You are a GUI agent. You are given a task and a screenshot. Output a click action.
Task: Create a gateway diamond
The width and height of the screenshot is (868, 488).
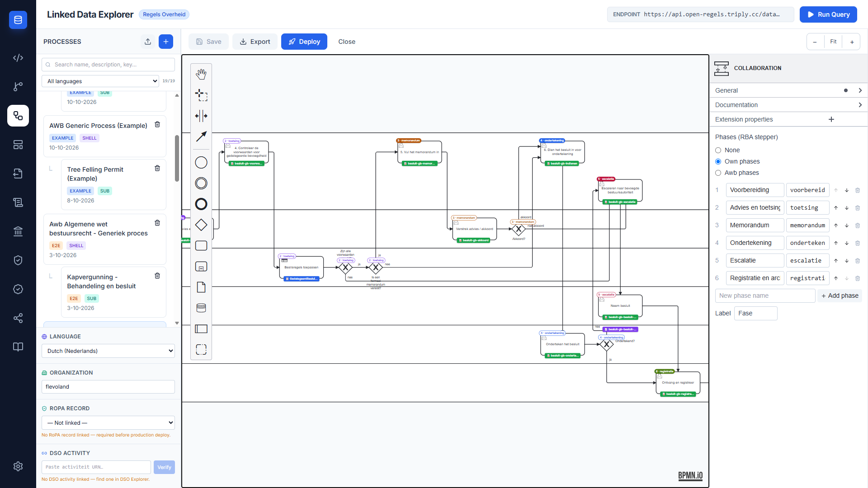(201, 225)
